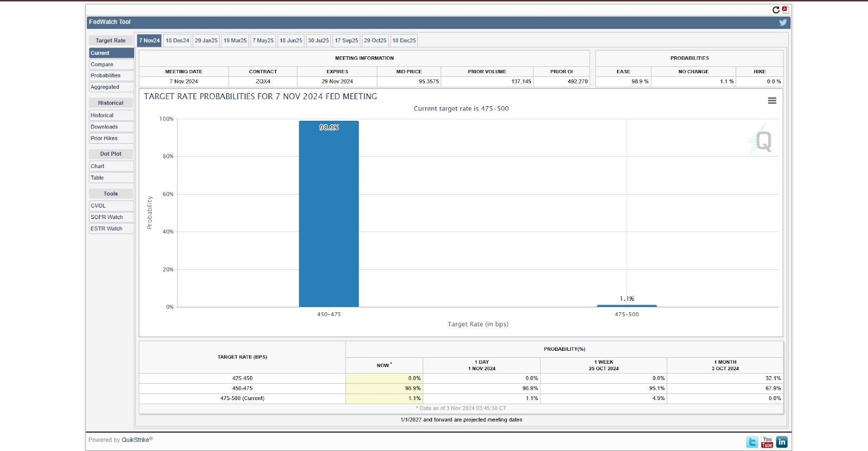Click the Tools section header
This screenshot has width=868, height=451.
pyautogui.click(x=111, y=194)
